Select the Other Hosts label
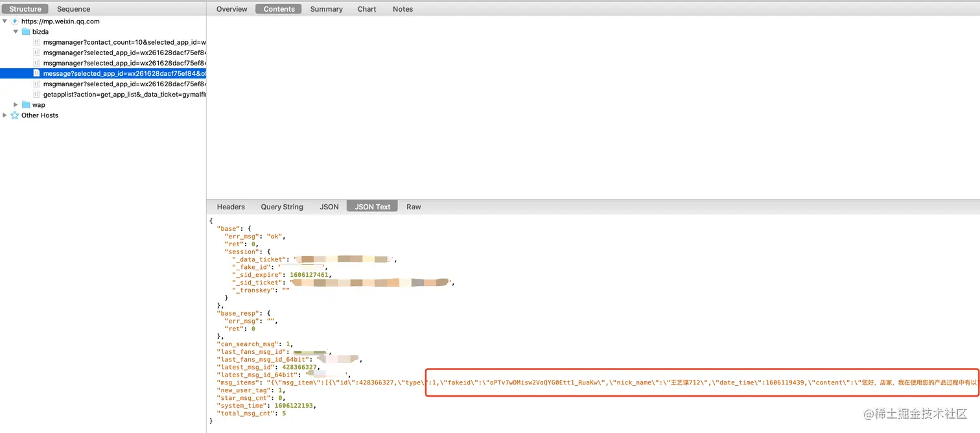This screenshot has width=980, height=433. coord(40,115)
